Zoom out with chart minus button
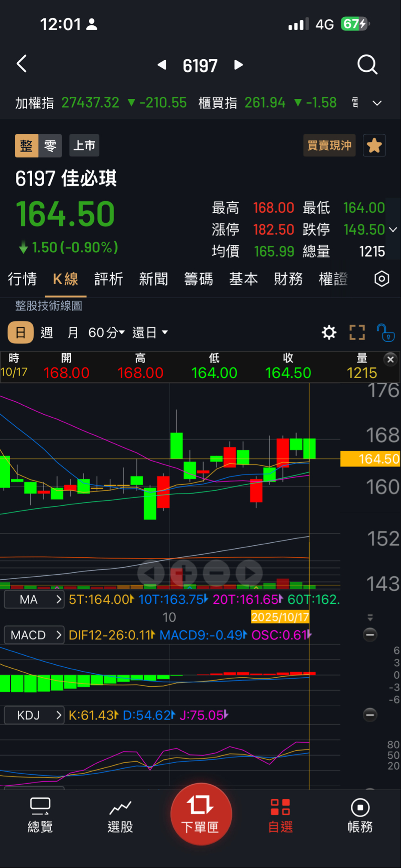The height and width of the screenshot is (868, 401). 217,573
